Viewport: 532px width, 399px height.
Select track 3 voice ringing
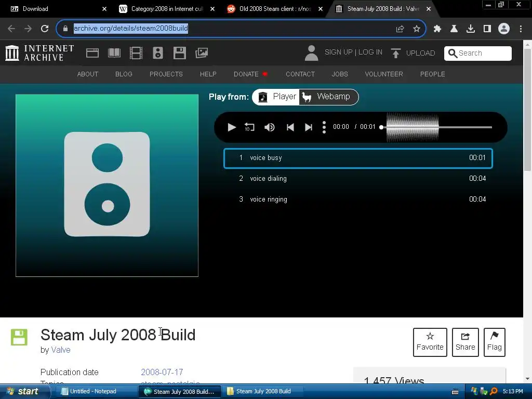(x=358, y=199)
